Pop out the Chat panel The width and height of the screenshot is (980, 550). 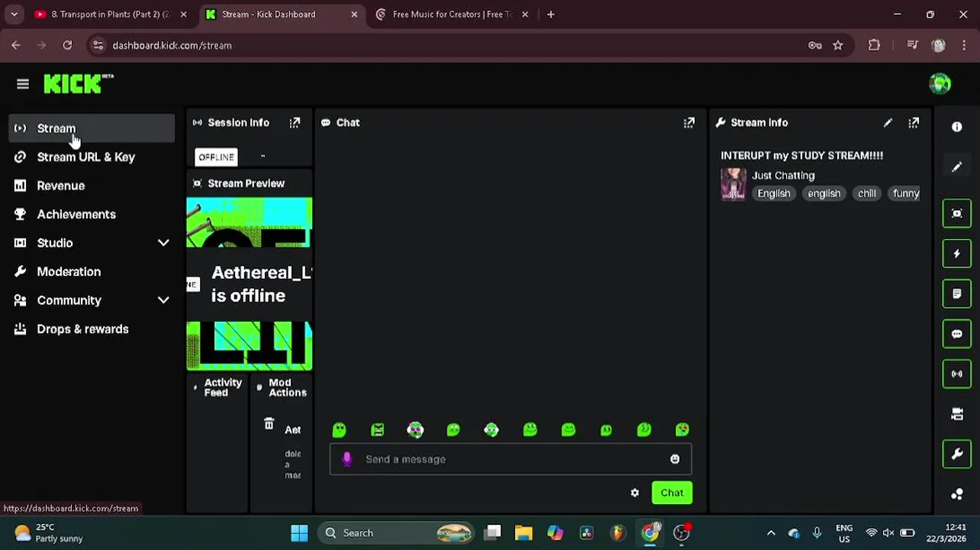click(689, 123)
